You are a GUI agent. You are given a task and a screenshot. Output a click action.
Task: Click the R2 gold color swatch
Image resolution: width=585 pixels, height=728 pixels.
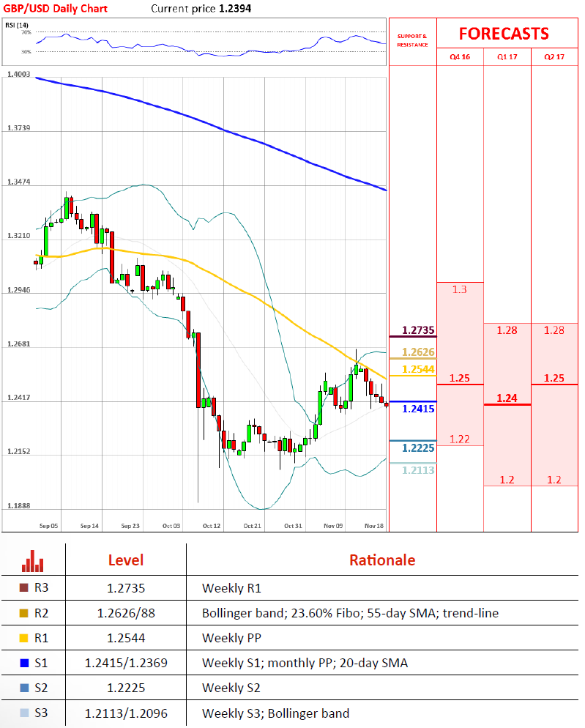(x=24, y=613)
